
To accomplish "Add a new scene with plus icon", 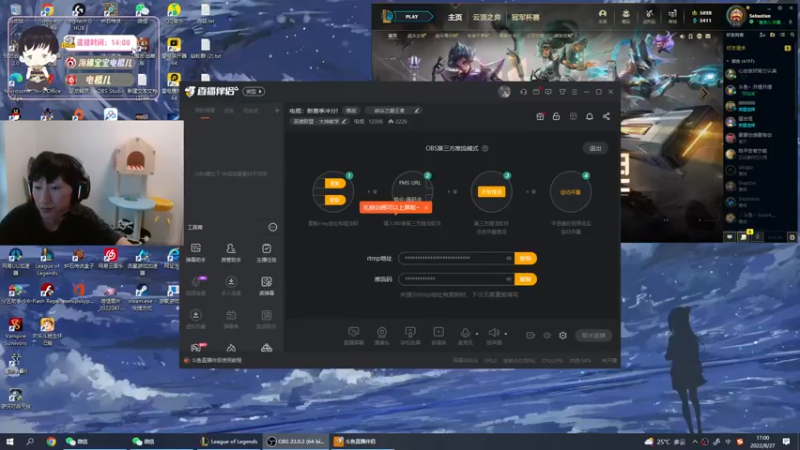I will pos(277,110).
